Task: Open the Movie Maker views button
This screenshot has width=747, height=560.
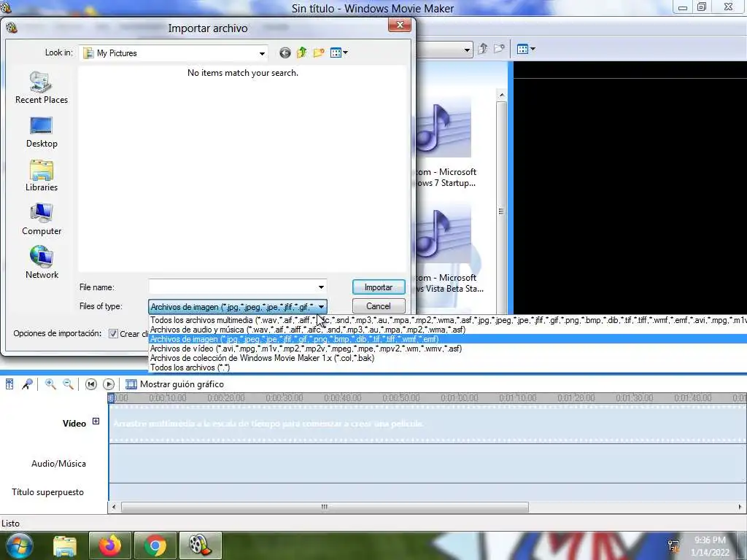Action: 526,49
